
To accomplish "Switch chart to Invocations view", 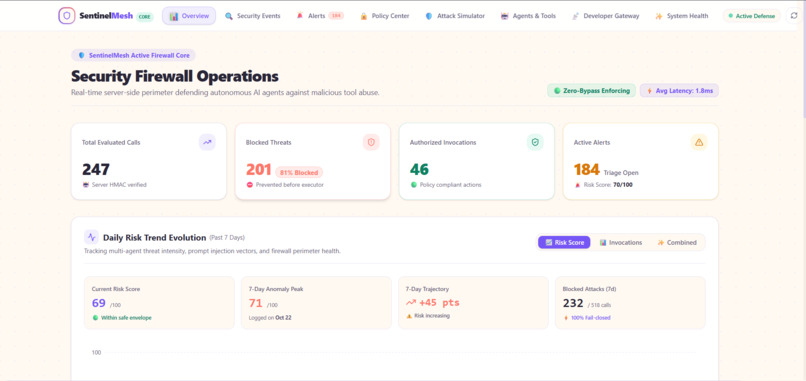I will tap(621, 242).
